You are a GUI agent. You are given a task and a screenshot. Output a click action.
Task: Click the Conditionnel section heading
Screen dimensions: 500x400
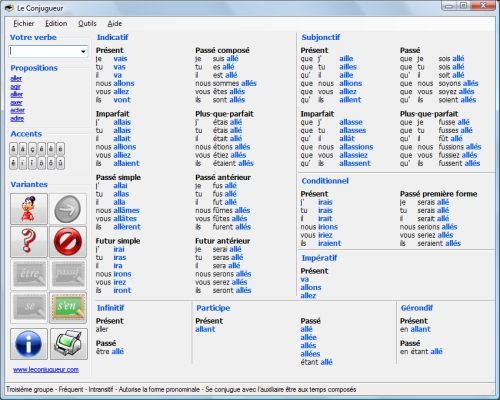[x=325, y=181]
